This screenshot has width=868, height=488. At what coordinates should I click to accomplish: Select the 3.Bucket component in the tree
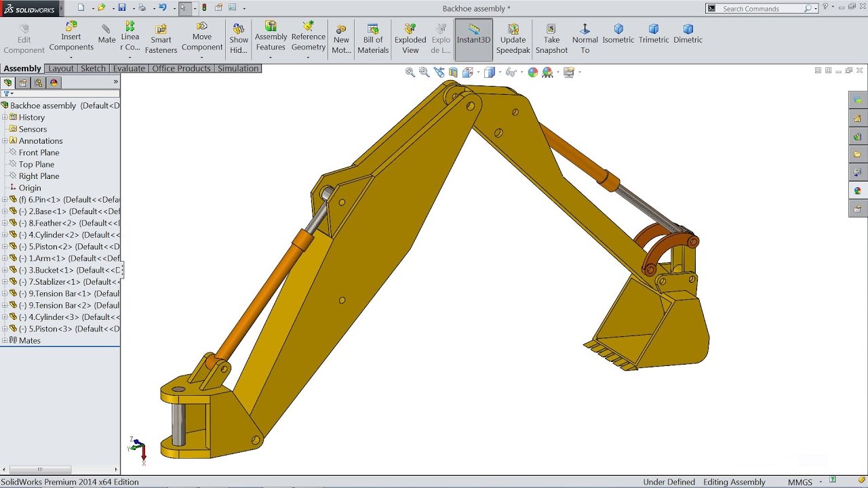51,270
